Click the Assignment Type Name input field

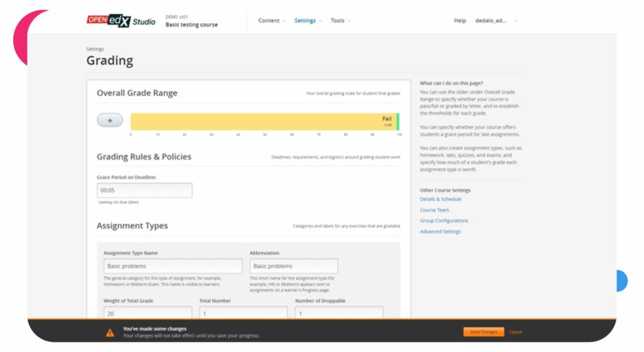(173, 266)
